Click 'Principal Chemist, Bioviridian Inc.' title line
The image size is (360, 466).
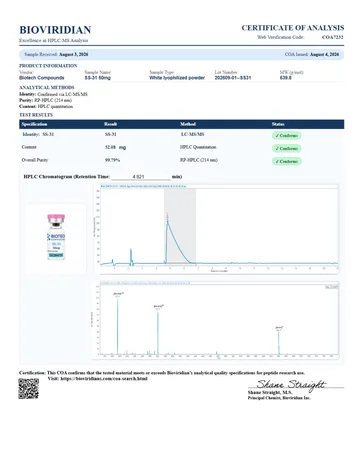pos(279,398)
